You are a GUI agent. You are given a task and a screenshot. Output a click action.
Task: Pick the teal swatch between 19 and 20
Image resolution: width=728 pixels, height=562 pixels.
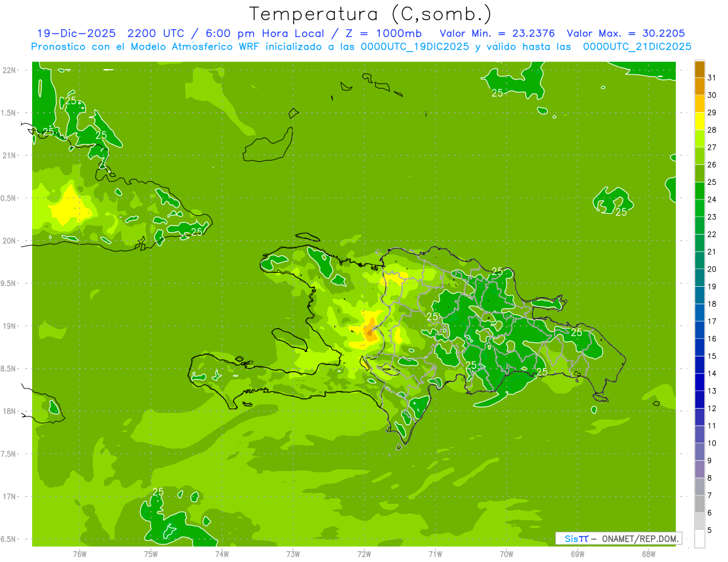tap(699, 278)
